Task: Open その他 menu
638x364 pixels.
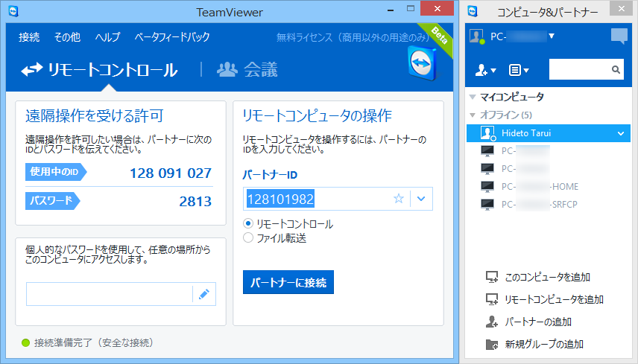Action: pyautogui.click(x=67, y=37)
